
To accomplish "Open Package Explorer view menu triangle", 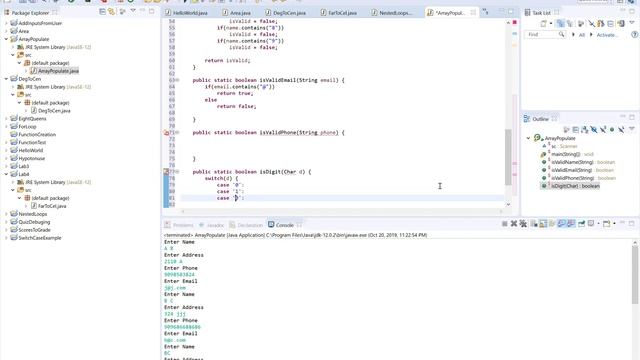I will 133,11.
